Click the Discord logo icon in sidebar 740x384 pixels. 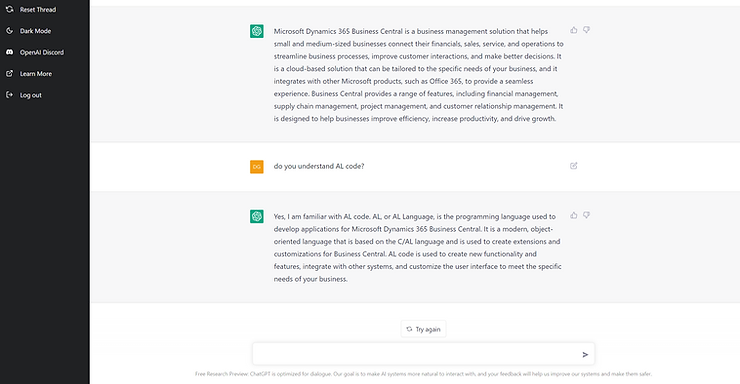(9, 52)
